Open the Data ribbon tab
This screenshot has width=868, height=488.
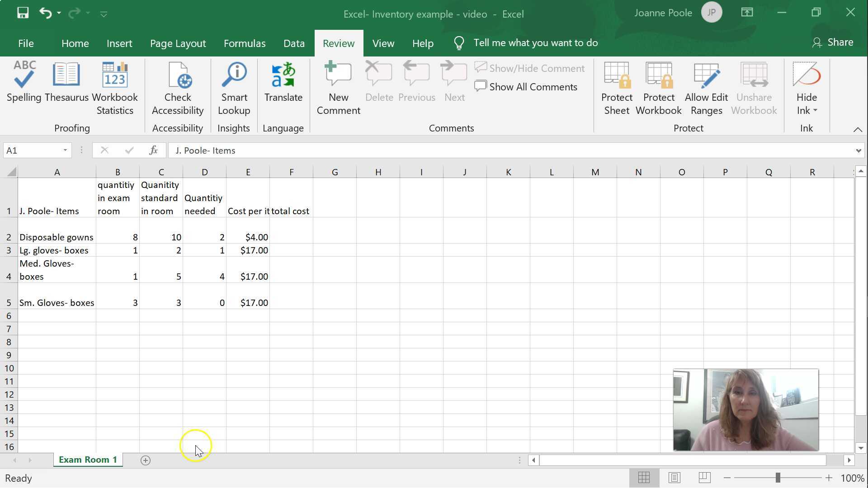[293, 43]
